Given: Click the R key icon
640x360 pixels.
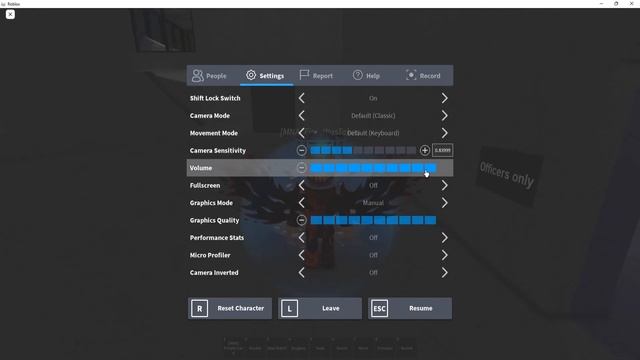Looking at the screenshot, I should coord(200,309).
